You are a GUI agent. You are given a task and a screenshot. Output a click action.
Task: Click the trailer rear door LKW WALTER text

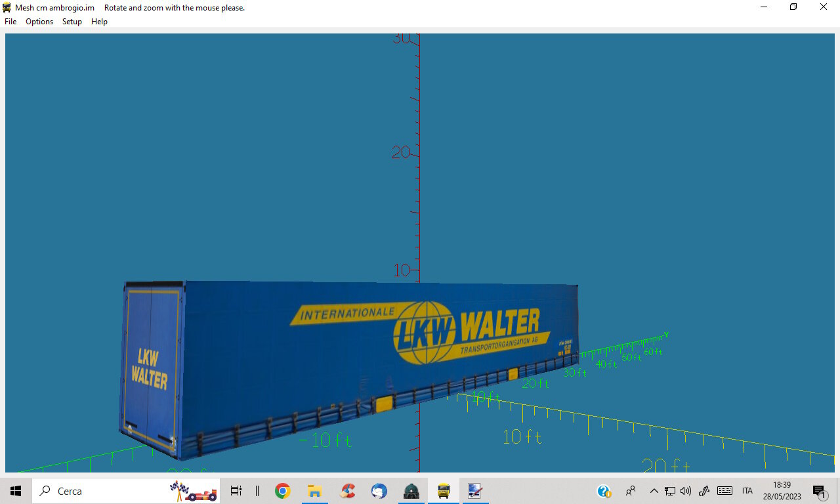(149, 368)
